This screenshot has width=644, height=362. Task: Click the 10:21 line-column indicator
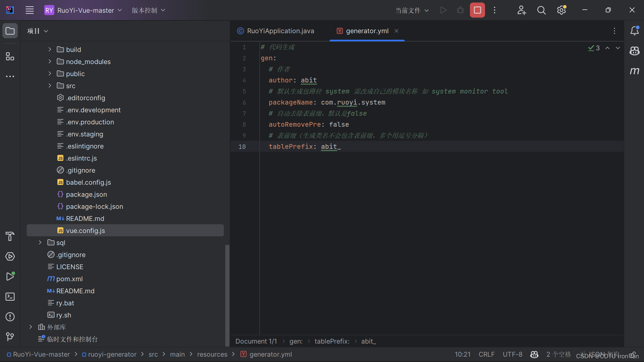click(x=463, y=354)
